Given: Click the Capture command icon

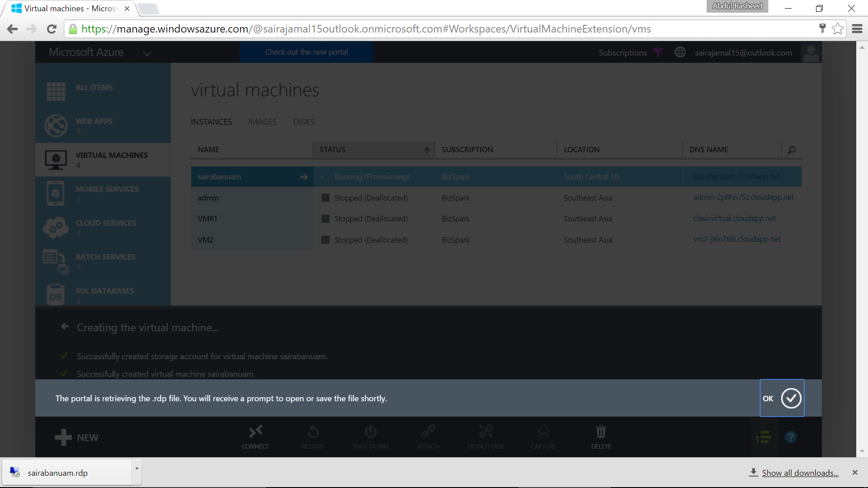Looking at the screenshot, I should (543, 432).
